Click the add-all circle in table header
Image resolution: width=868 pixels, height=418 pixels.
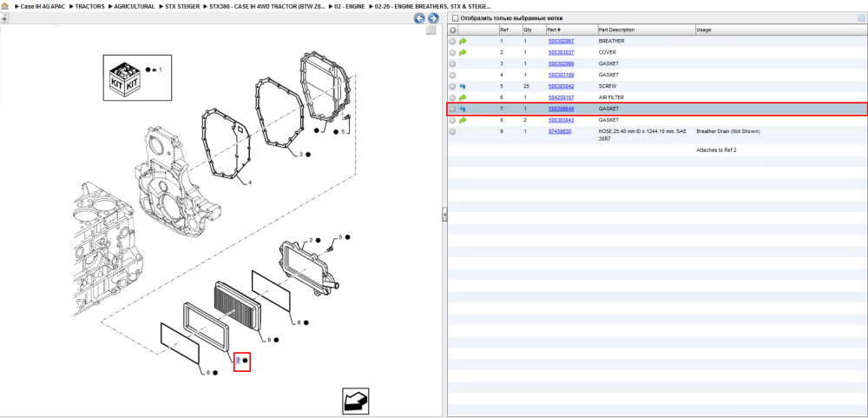(452, 30)
